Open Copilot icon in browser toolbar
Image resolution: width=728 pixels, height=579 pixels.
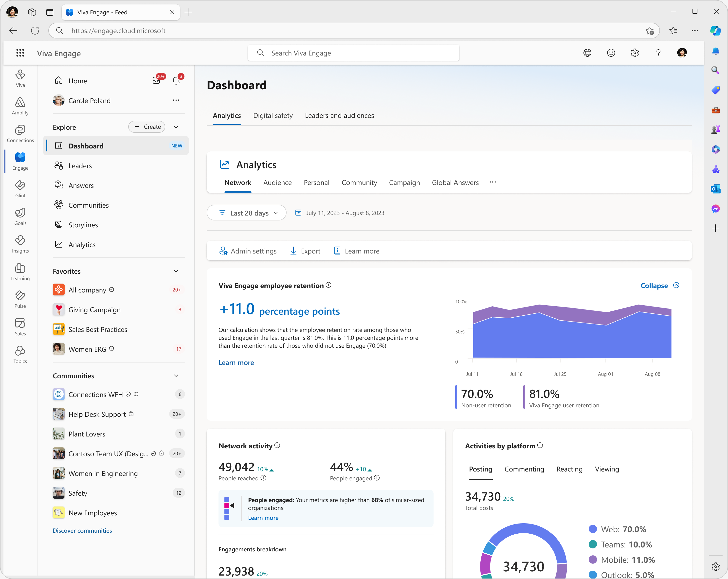pos(715,31)
